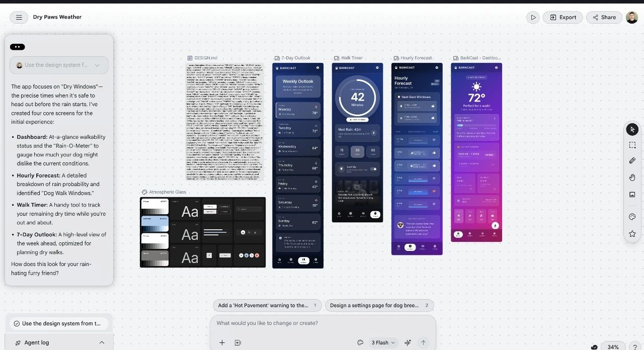
Task: Open the palette theme tool in right toolbar
Action: [632, 217]
